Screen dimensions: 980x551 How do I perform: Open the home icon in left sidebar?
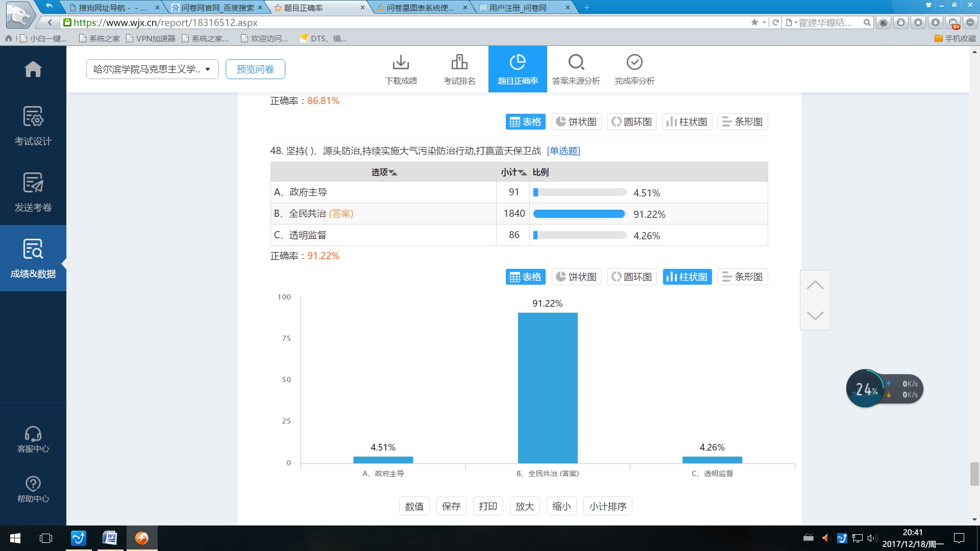(x=33, y=69)
